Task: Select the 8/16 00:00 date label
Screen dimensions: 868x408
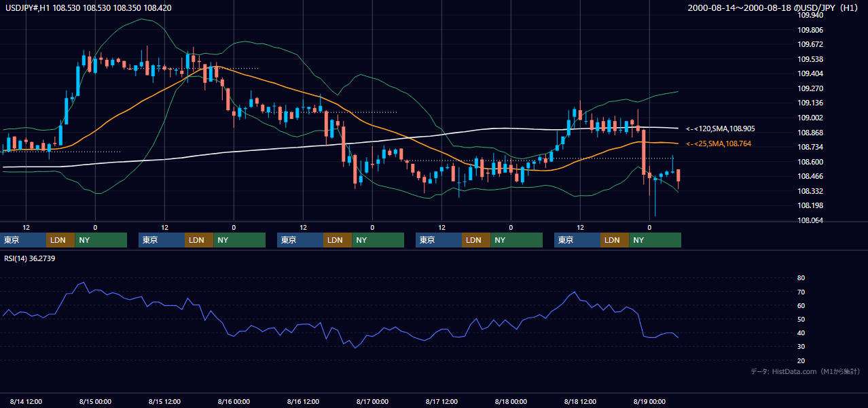Action: (x=234, y=401)
